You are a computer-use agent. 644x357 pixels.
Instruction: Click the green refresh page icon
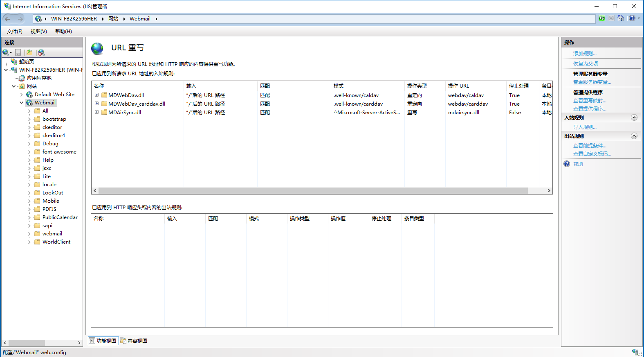tap(602, 18)
